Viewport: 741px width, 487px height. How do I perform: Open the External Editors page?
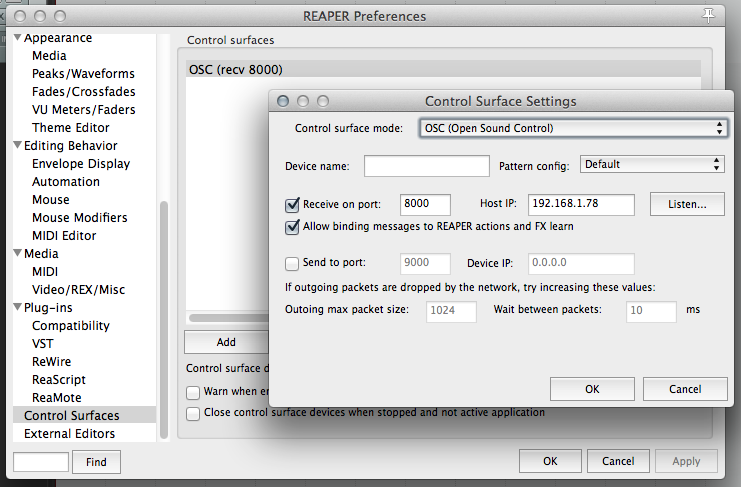69,433
